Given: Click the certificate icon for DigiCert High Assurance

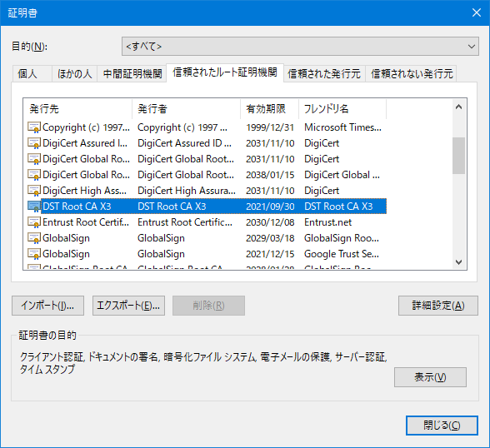Looking at the screenshot, I should (34, 191).
